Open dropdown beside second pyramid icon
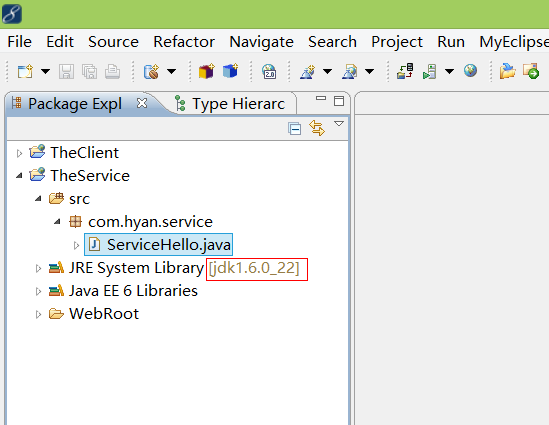549x425 pixels. click(x=369, y=71)
